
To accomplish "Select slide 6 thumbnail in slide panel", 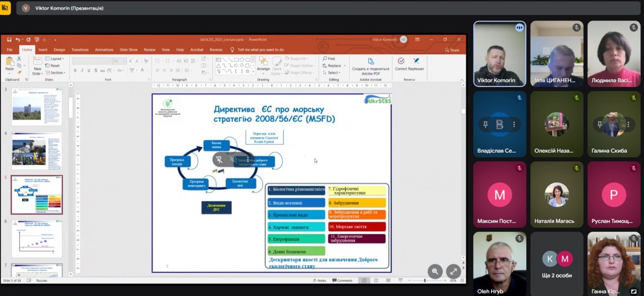I will click(37, 238).
